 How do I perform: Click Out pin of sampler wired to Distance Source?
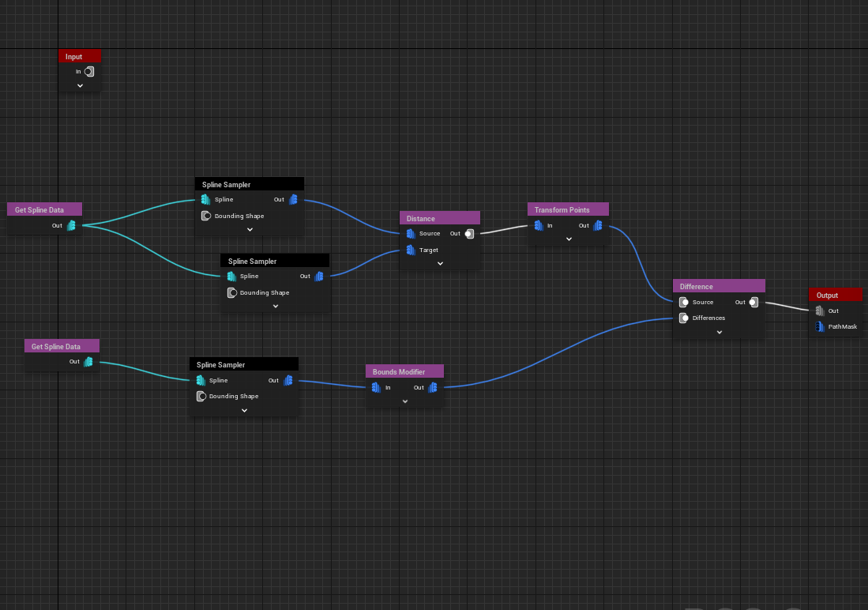point(293,199)
